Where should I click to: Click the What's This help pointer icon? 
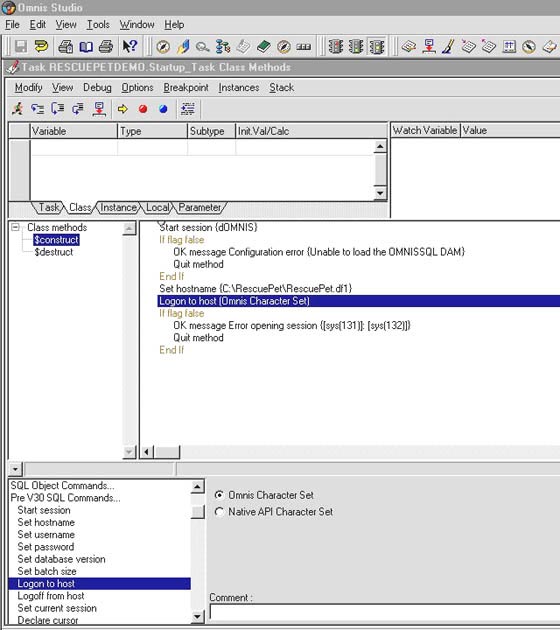tap(130, 46)
